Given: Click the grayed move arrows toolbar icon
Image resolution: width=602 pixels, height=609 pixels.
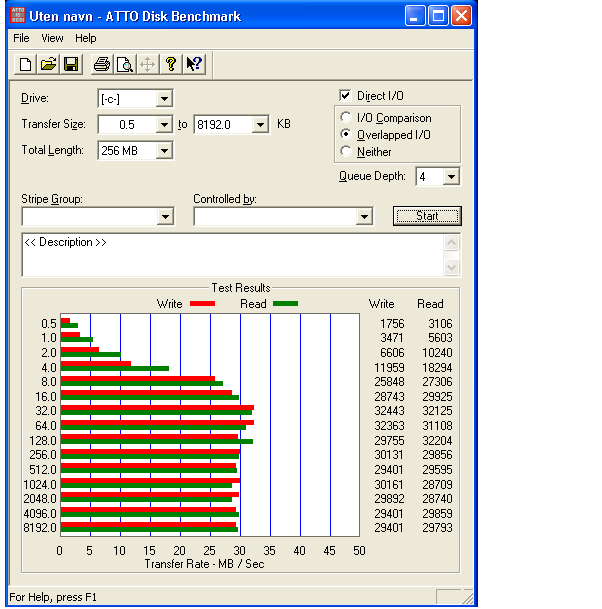Looking at the screenshot, I should [148, 64].
